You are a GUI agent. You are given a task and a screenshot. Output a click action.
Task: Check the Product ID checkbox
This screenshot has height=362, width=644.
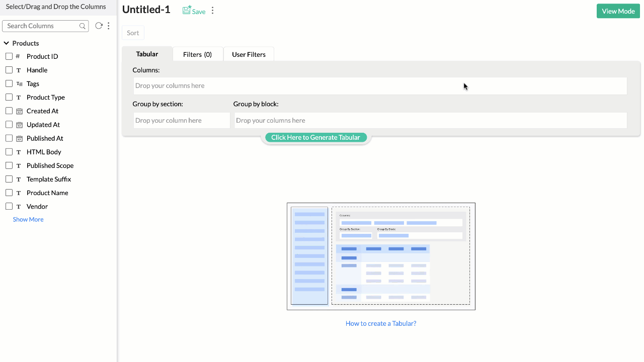(x=9, y=56)
